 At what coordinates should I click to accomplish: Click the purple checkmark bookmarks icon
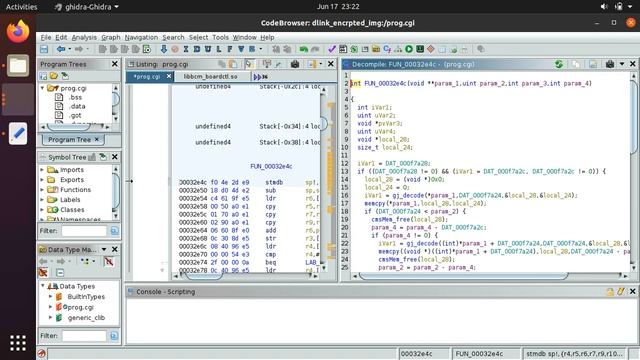click(x=332, y=49)
